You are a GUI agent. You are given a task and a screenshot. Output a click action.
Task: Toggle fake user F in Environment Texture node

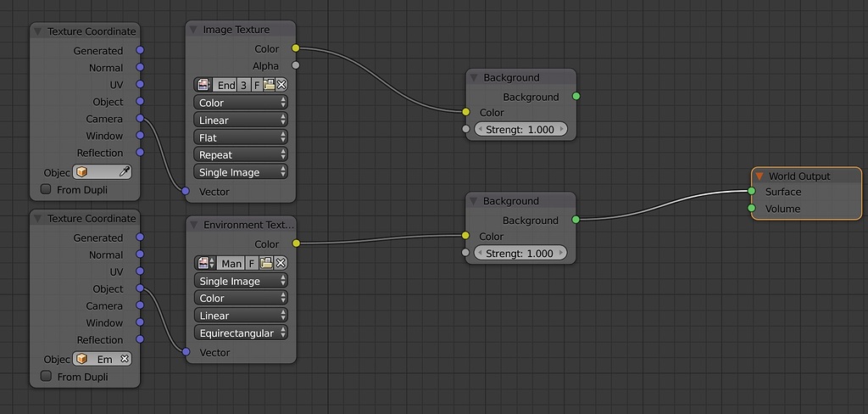[252, 263]
